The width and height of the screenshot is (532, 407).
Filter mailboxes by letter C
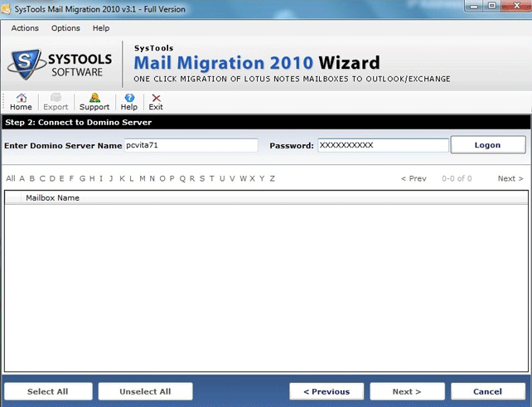pos(42,178)
